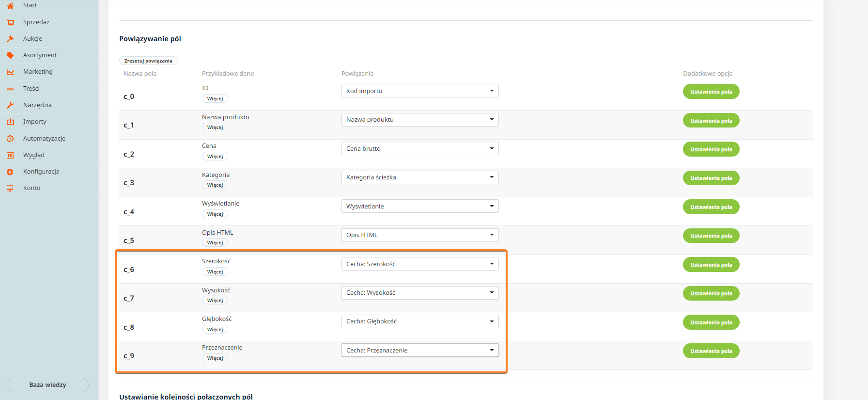Screen dimensions: 868x400
Task: Open the Cecha: Przeznaczenie dropdown
Action: (419, 351)
